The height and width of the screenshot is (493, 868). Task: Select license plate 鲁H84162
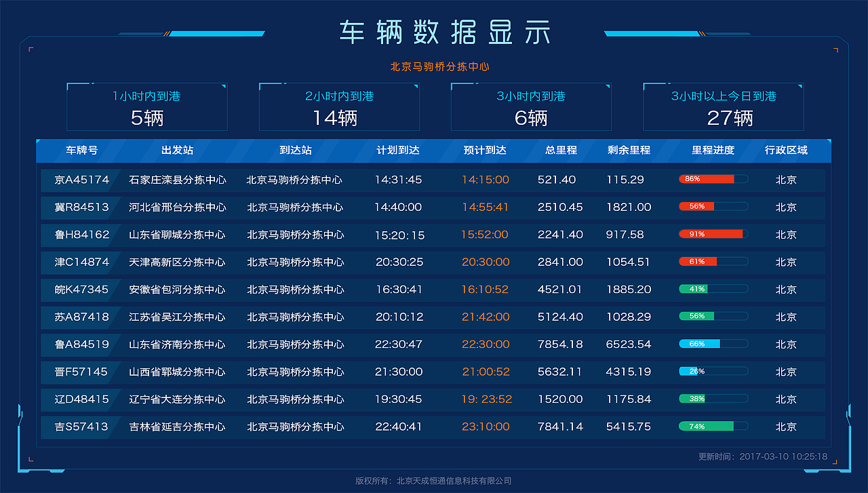click(81, 235)
